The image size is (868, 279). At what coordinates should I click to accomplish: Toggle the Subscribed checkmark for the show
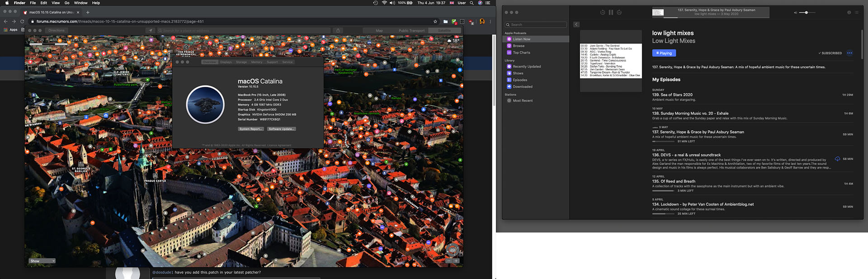pyautogui.click(x=830, y=53)
